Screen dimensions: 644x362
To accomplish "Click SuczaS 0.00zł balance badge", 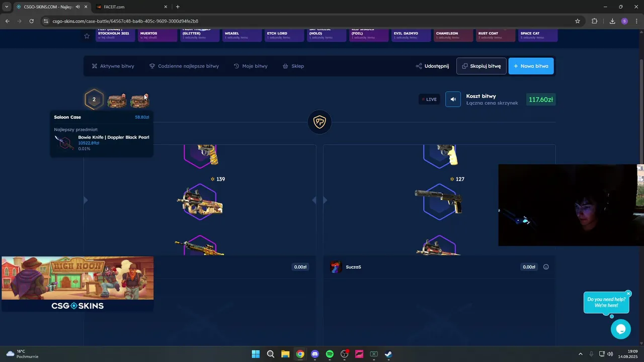I will point(529,267).
